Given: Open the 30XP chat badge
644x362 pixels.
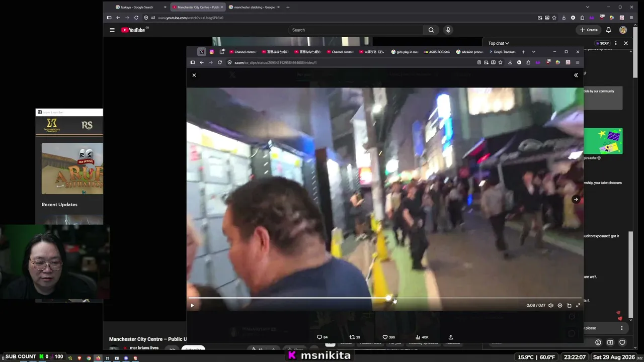Looking at the screenshot, I should [602, 43].
